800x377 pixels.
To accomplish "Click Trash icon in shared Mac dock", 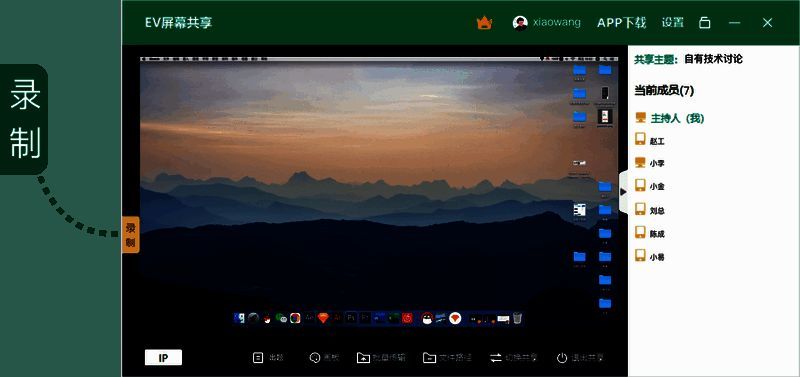I will click(517, 318).
